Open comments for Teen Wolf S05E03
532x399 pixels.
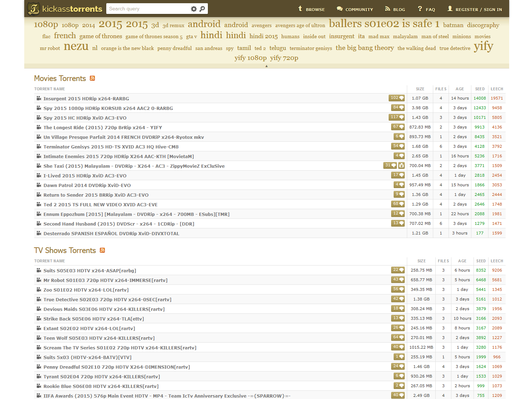pos(398,337)
